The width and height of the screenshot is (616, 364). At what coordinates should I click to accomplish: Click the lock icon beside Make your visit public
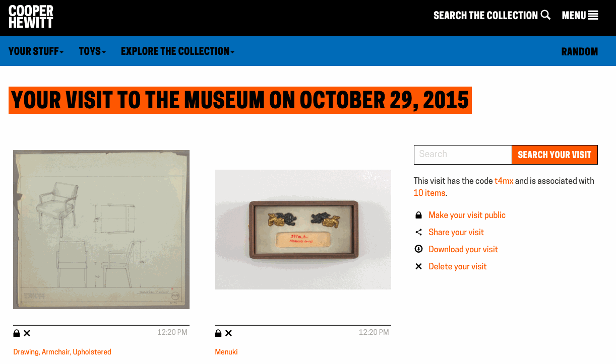tap(418, 215)
